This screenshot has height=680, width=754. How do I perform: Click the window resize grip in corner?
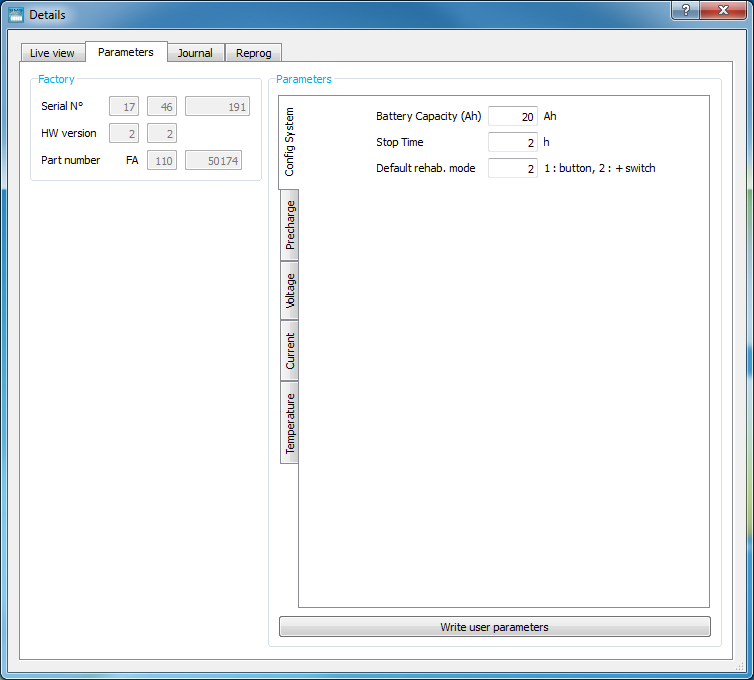[x=740, y=666]
